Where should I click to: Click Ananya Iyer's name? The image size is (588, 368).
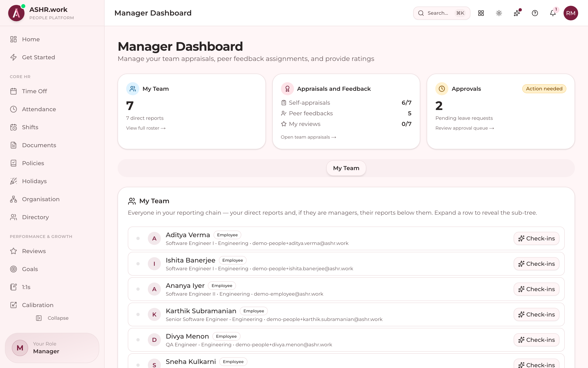coord(185,285)
